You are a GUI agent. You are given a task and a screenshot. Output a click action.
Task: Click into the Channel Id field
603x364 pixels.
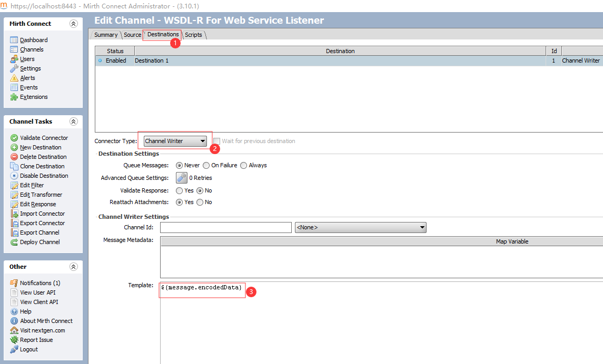(x=226, y=227)
